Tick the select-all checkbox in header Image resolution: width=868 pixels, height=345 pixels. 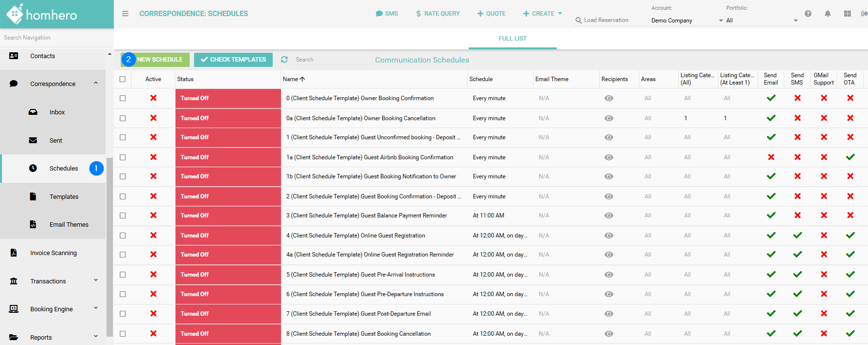tap(123, 79)
